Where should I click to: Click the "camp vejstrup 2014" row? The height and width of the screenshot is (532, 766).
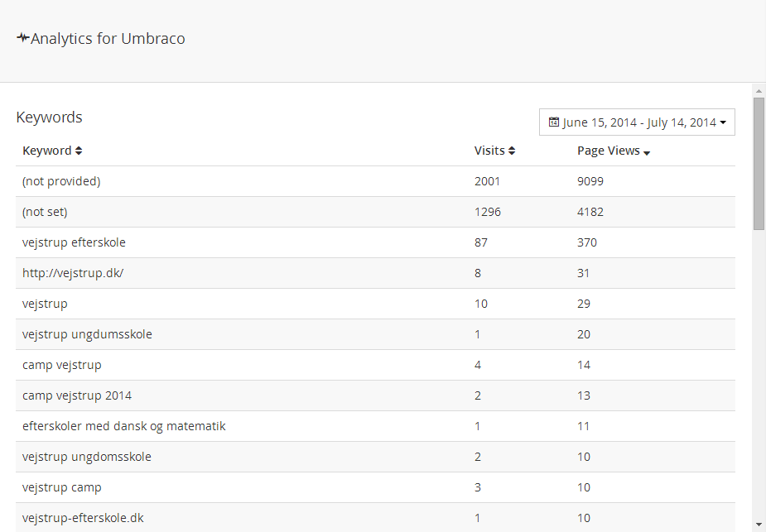click(77, 395)
